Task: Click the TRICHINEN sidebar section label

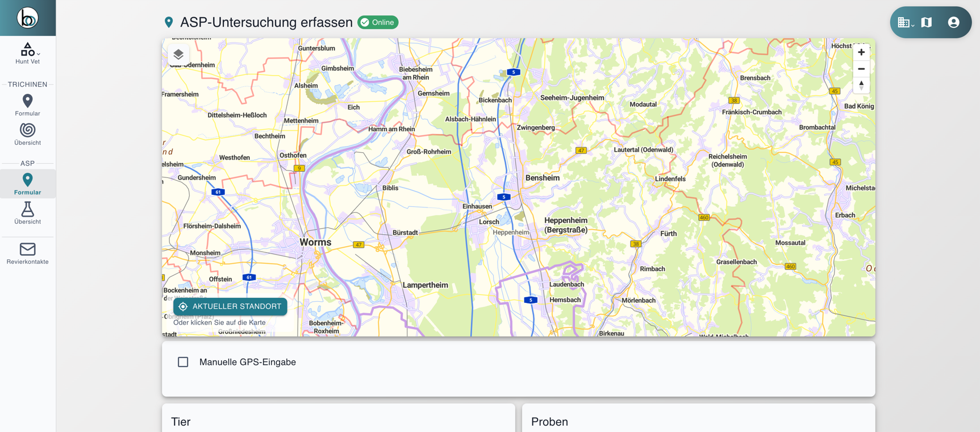Action: tap(27, 84)
